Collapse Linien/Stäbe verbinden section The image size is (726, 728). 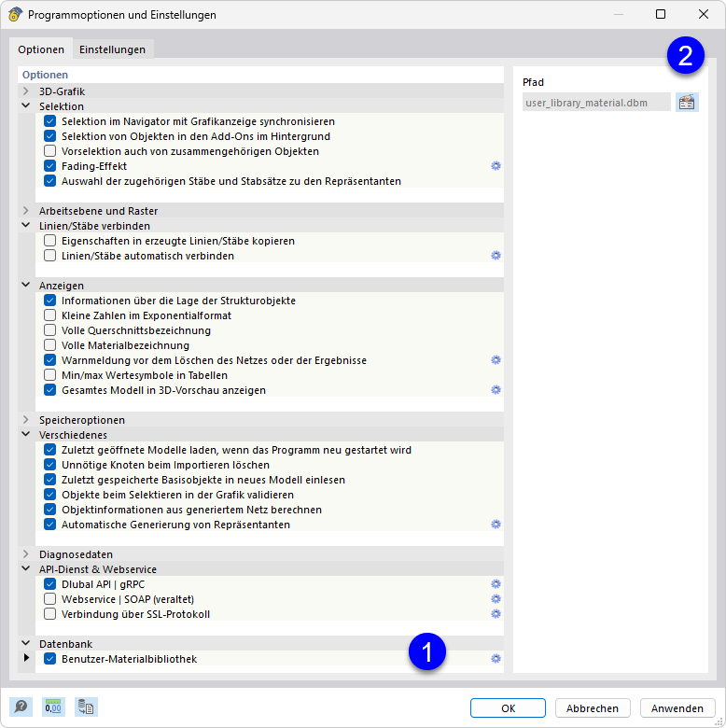(26, 226)
